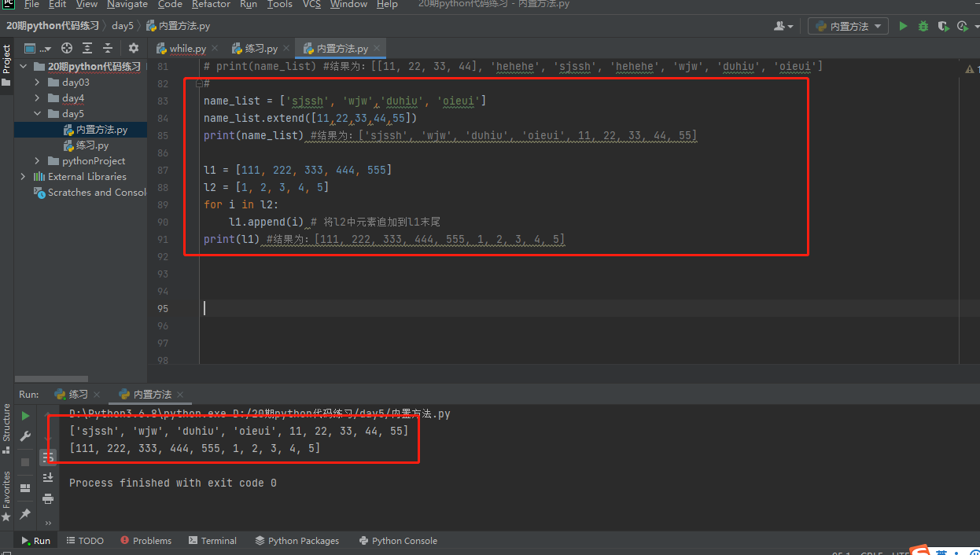Collapse the day5 folder
This screenshot has width=980, height=555.
pyautogui.click(x=37, y=114)
